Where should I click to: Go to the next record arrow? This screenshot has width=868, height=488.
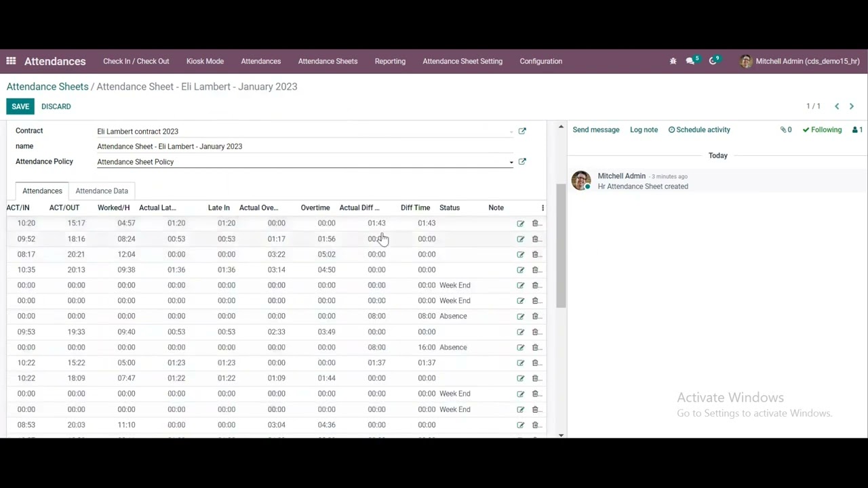point(852,106)
